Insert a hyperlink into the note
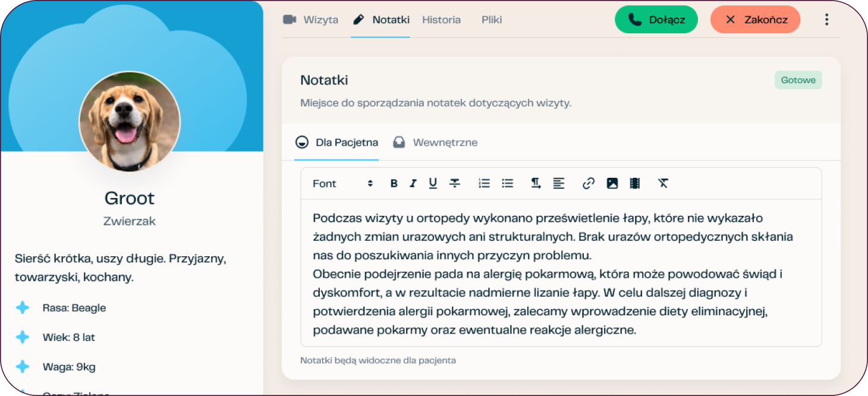868x396 pixels. pyautogui.click(x=589, y=184)
